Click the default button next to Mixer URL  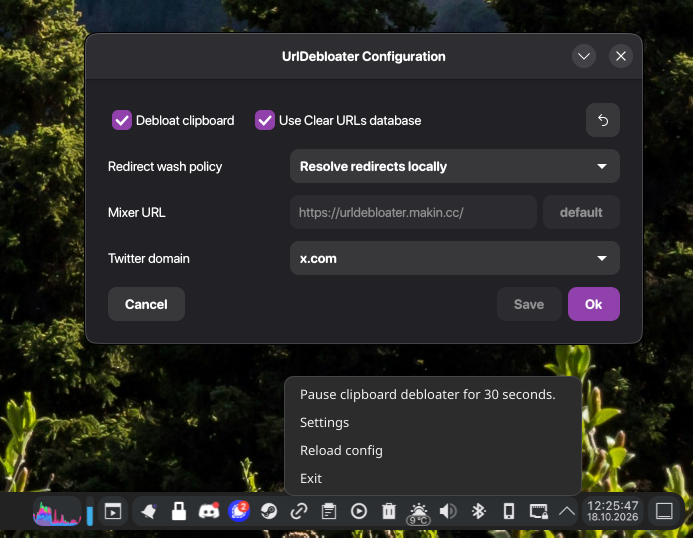pos(581,212)
